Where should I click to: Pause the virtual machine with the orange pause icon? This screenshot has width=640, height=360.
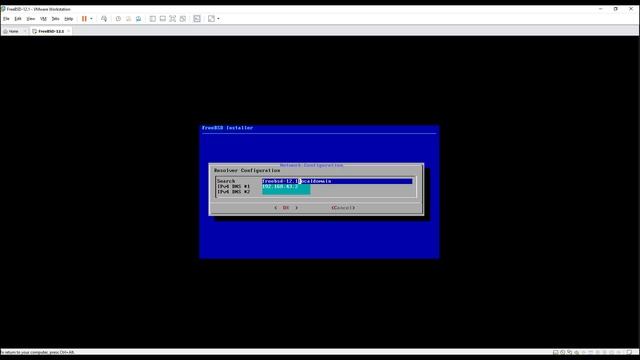pyautogui.click(x=84, y=19)
